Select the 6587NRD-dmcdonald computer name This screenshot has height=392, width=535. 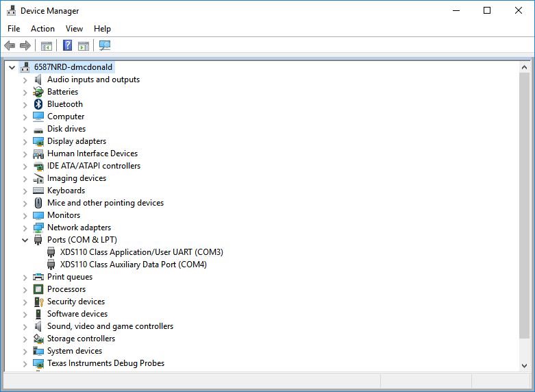[x=73, y=67]
